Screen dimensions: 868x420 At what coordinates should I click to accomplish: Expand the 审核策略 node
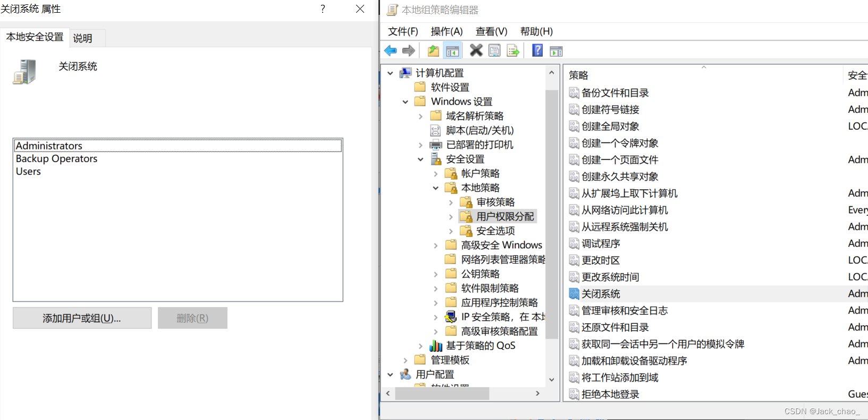[451, 202]
